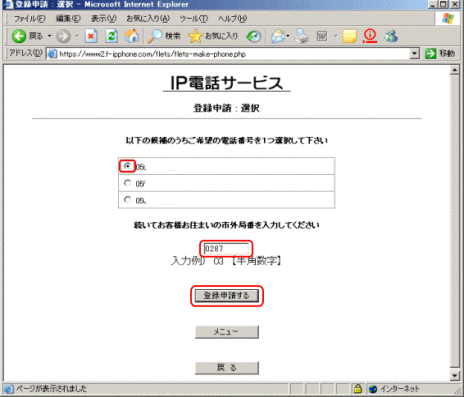Viewport: 464px width, 397px height.
Task: Open the Search (検索) magnifier toolbar icon
Action: click(x=155, y=36)
